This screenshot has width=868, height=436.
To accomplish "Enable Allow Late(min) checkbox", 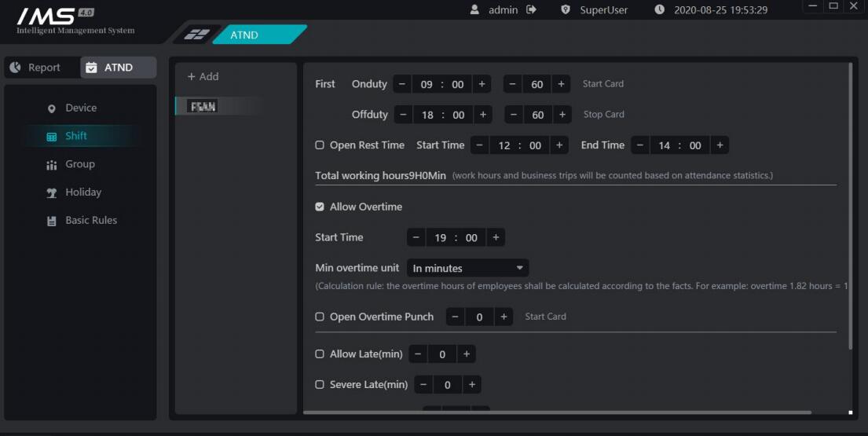I will (x=320, y=354).
